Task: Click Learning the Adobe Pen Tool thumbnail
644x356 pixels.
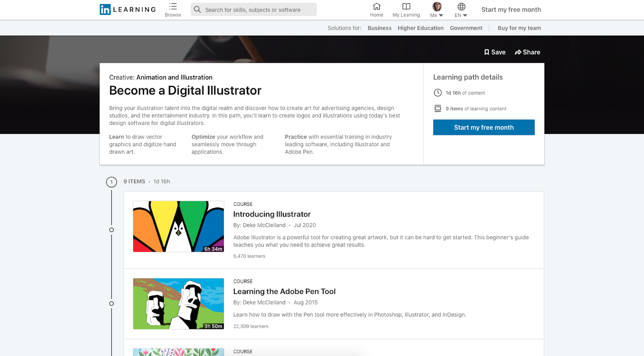Action: pos(178,304)
